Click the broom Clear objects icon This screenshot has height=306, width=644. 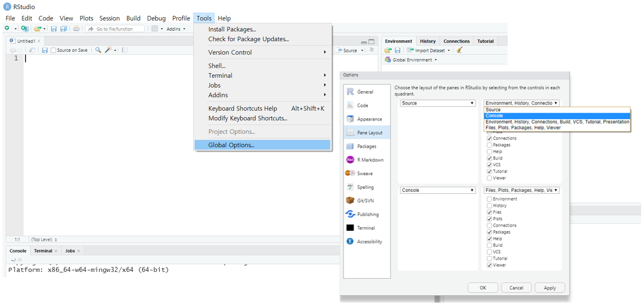click(x=460, y=50)
